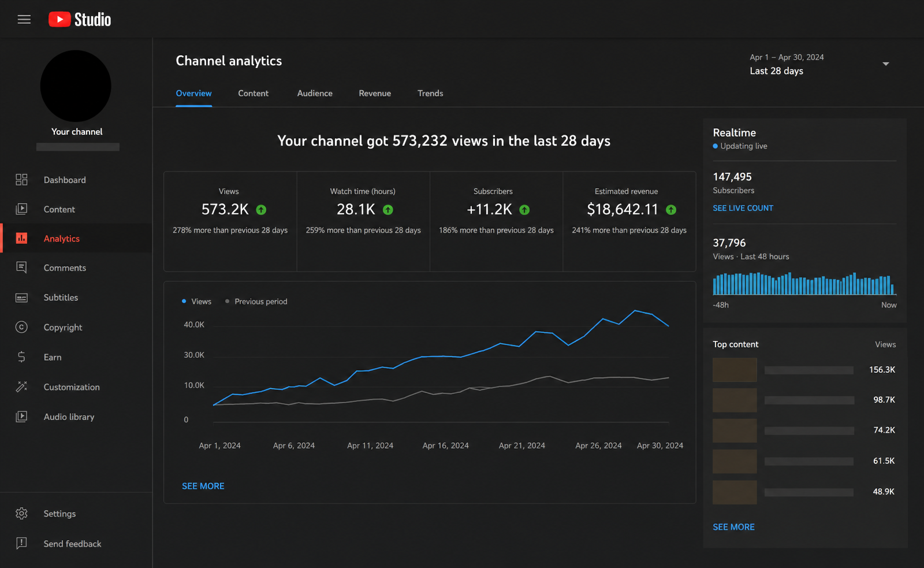Click the Content play icon in sidebar

tap(21, 209)
